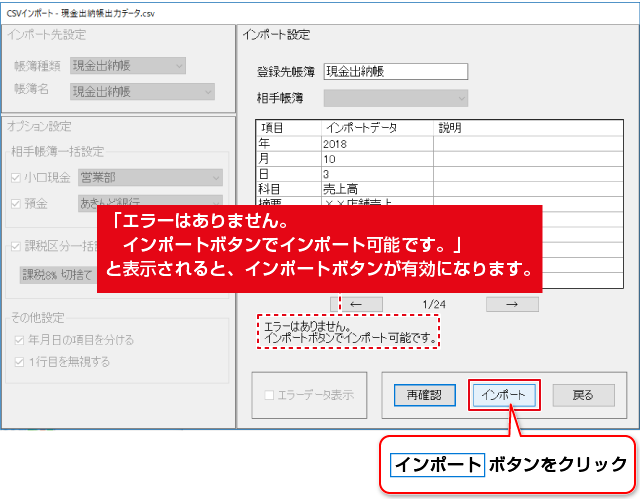This screenshot has height=499, width=640.
Task: Click the 項目 column header
Action: click(288, 128)
